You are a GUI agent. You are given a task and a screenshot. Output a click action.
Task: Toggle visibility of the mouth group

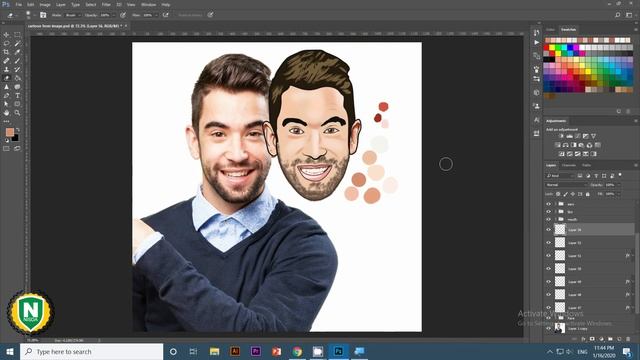(548, 219)
